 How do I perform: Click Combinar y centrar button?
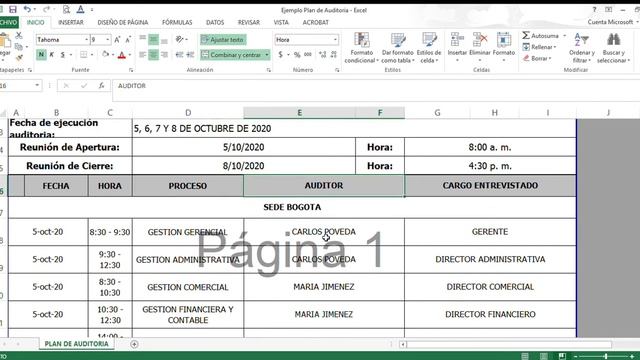pos(232,54)
